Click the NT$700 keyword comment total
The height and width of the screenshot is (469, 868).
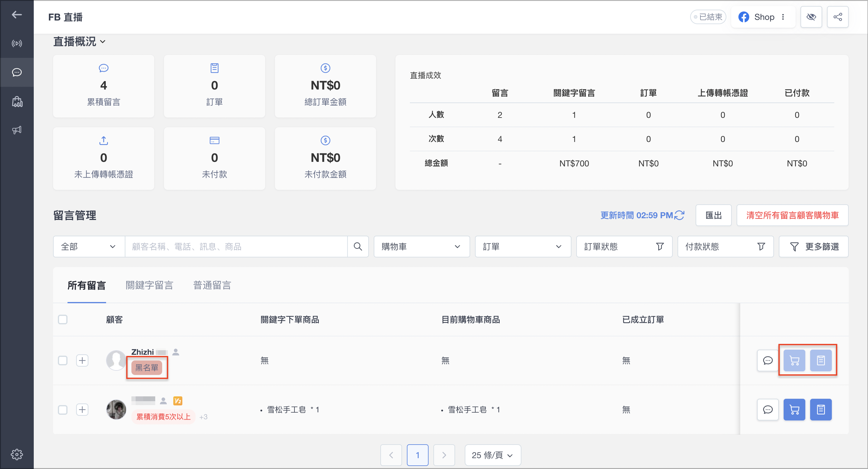pos(574,163)
